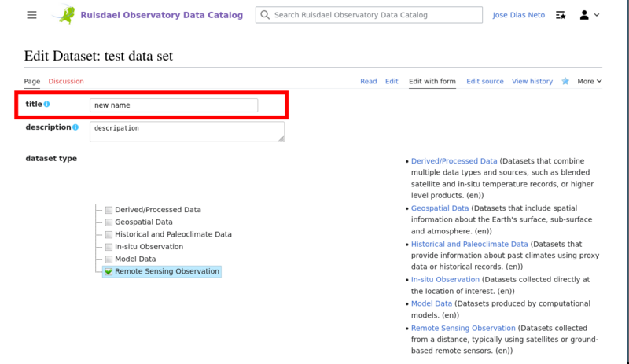Open the hamburger main menu
Image resolution: width=629 pixels, height=364 pixels.
31,15
